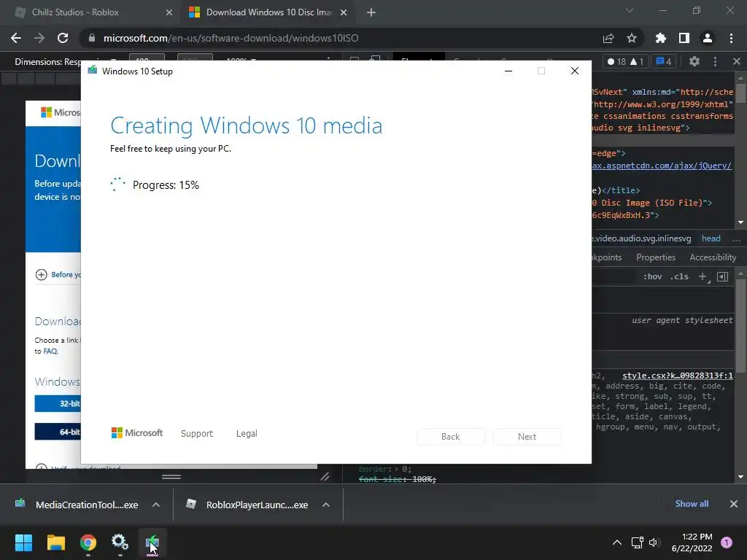Open the tab search chevron

pyautogui.click(x=630, y=10)
